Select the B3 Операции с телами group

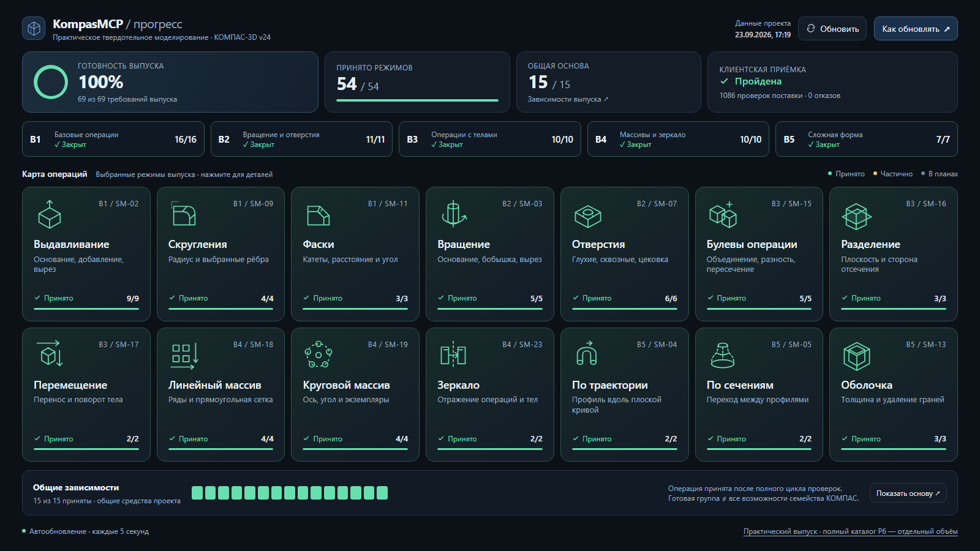click(490, 139)
